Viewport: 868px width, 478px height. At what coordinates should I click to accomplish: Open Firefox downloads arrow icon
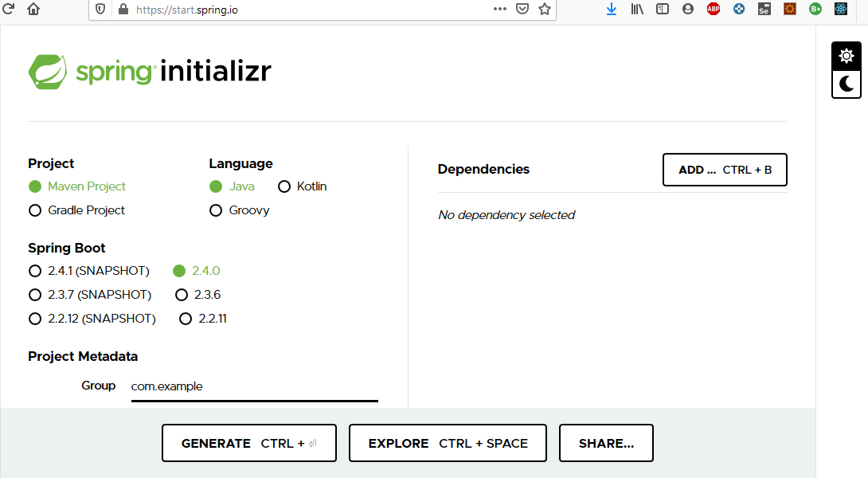(612, 9)
